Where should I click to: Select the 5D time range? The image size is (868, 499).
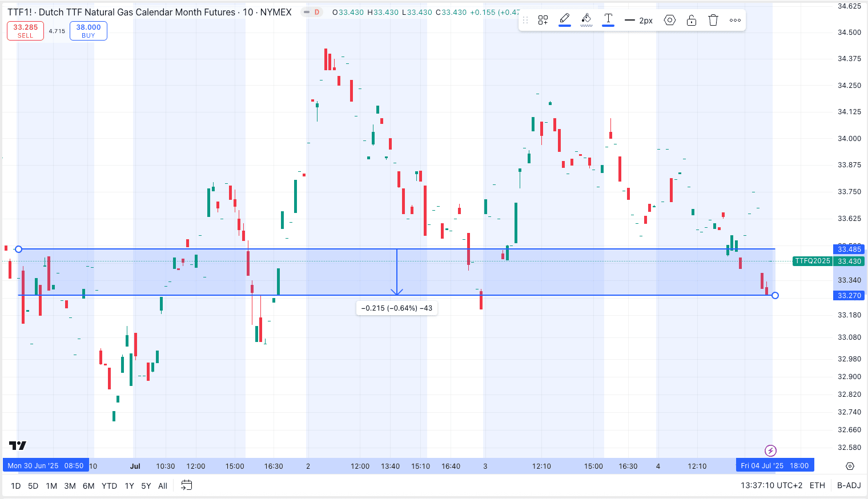[x=33, y=486]
